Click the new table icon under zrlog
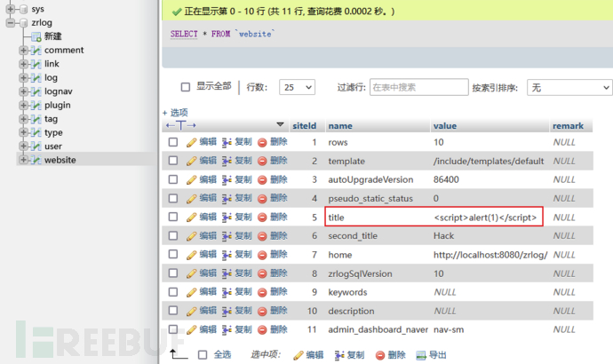 point(36,36)
